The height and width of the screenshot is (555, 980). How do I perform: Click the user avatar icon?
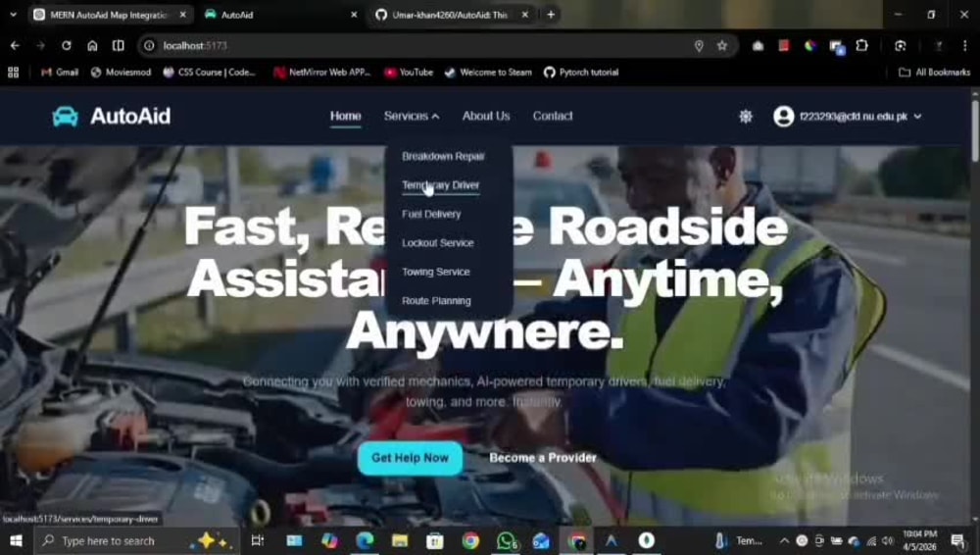[783, 117]
